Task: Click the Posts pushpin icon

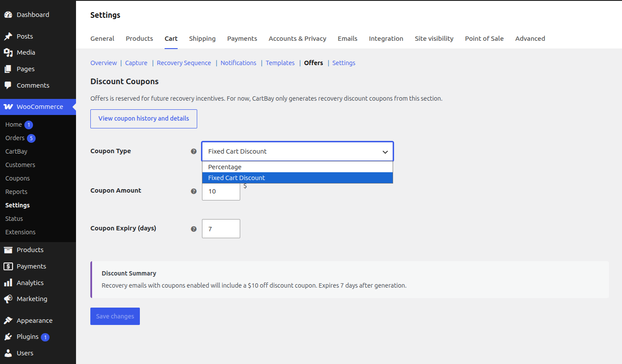Action: click(x=8, y=36)
